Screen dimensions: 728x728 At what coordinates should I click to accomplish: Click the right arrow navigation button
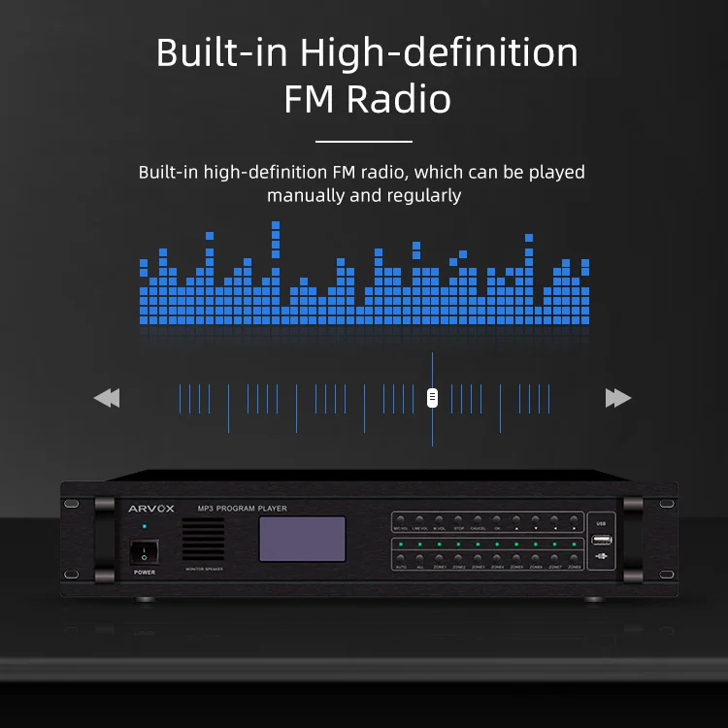point(574,519)
